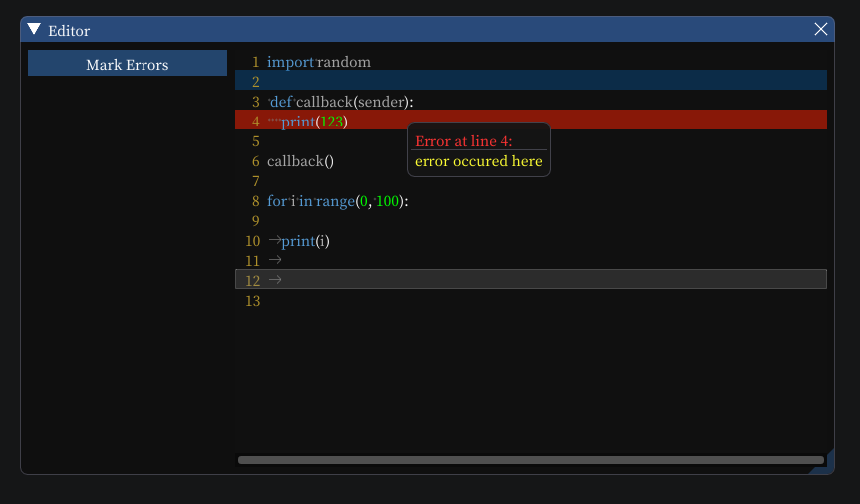860x504 pixels.
Task: Click line number 13
Action: pyautogui.click(x=253, y=301)
